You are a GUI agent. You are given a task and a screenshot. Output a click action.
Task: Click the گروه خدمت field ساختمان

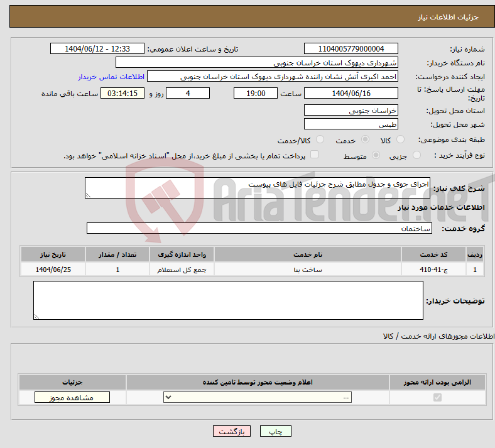point(259,228)
